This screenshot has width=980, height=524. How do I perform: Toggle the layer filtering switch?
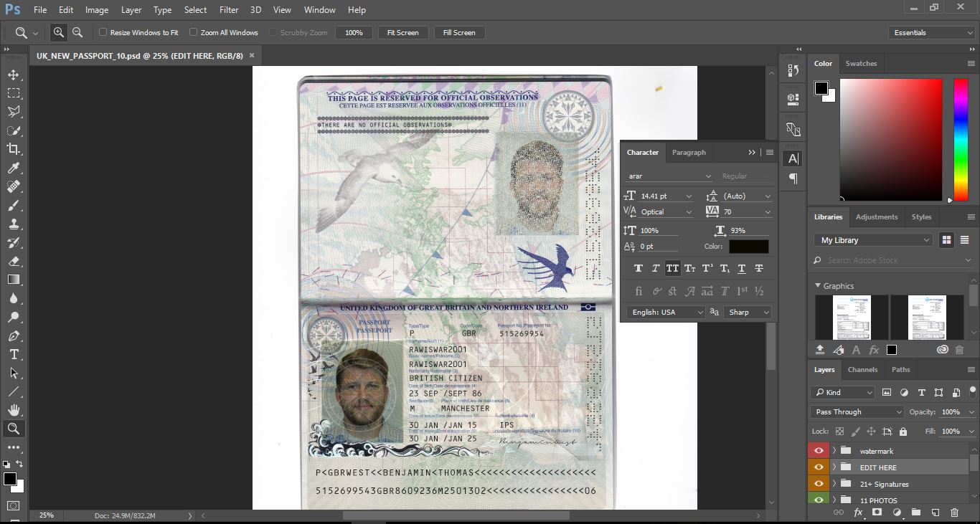pos(974,391)
